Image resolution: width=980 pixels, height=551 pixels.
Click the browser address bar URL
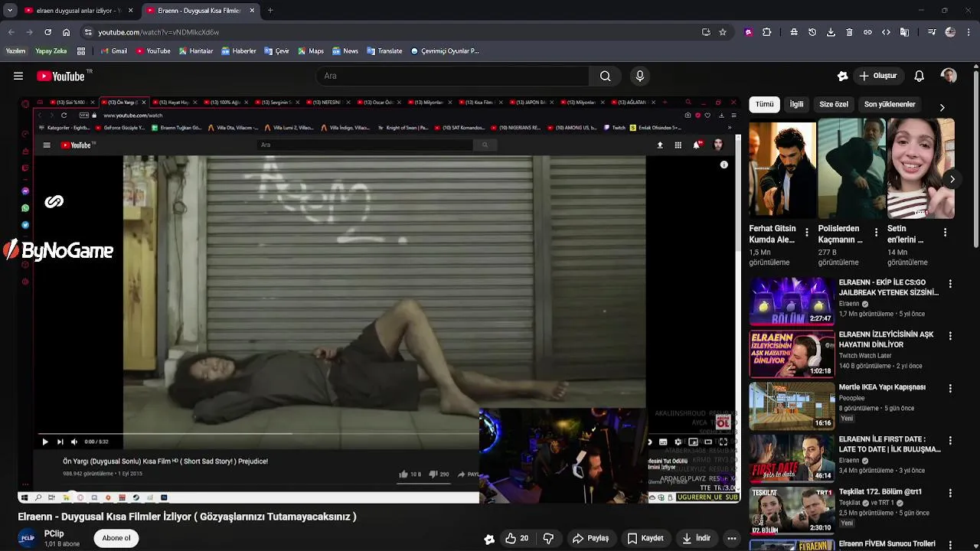click(158, 32)
